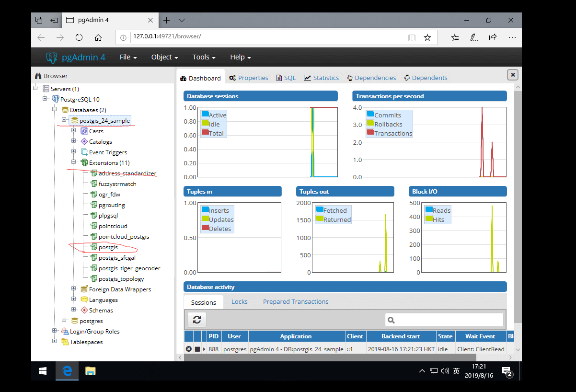
Task: Expand session details row for PID 888
Action: point(204,349)
